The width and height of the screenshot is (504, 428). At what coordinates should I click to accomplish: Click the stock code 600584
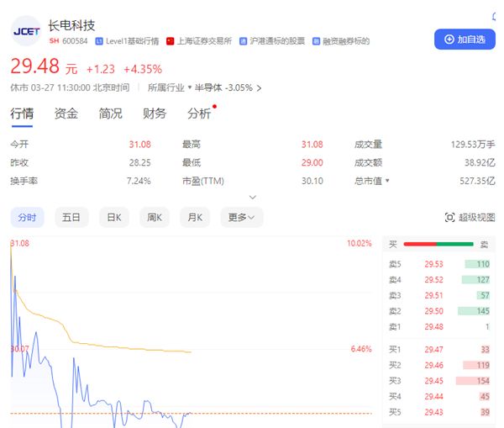tap(75, 41)
